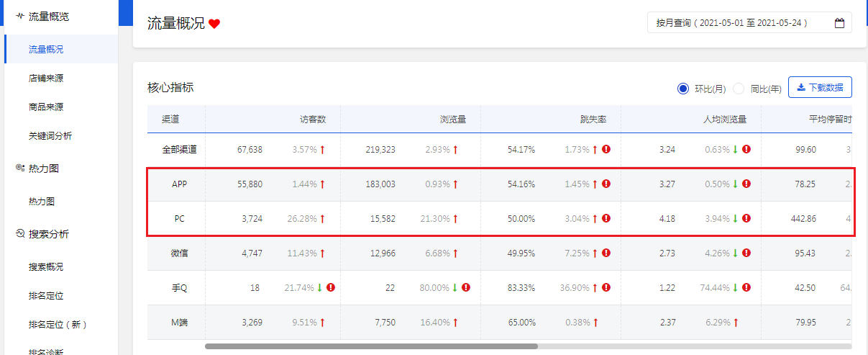Viewport: 868px width, 355px height.
Task: Click warning icon in 微信 人均浏览量 cell
Action: tap(746, 253)
